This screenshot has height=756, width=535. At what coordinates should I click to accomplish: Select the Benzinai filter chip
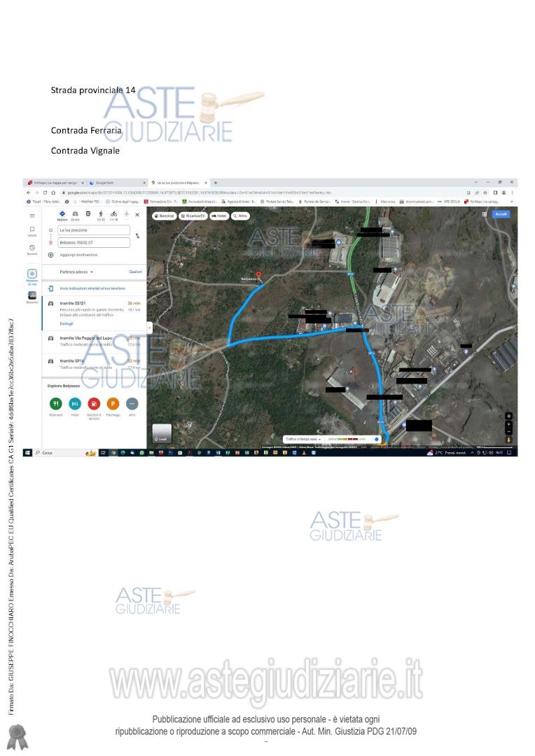point(165,216)
